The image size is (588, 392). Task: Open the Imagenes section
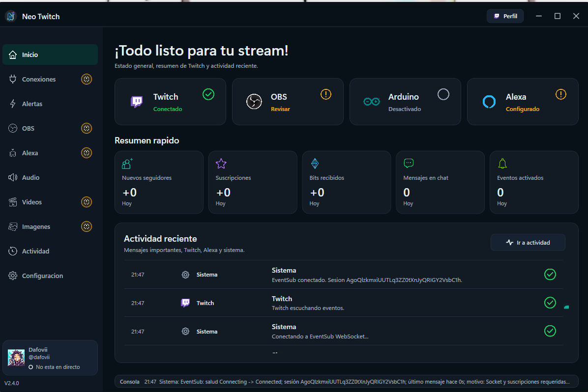[x=50, y=226]
